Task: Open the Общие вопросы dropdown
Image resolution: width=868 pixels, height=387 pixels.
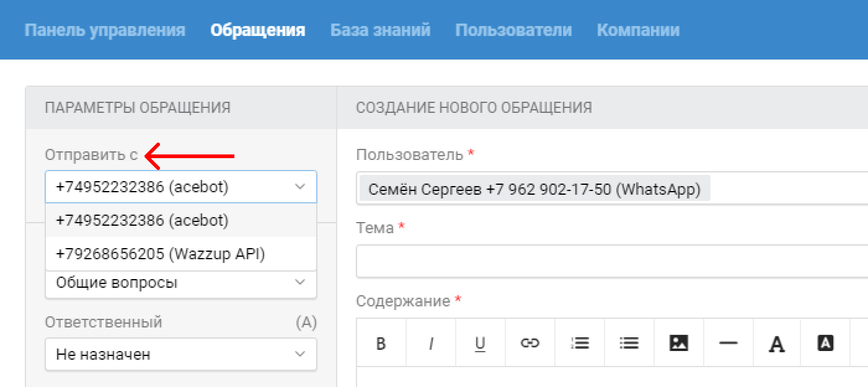Action: [181, 283]
